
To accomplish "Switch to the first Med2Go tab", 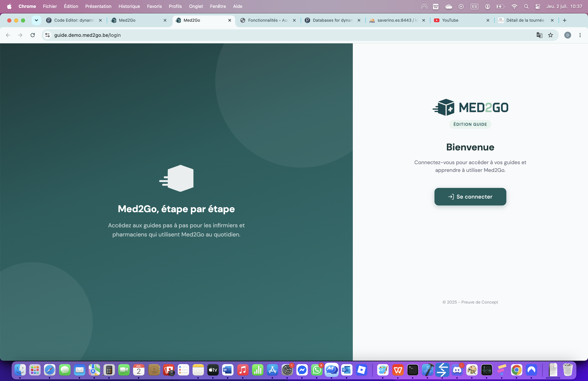I will click(139, 20).
